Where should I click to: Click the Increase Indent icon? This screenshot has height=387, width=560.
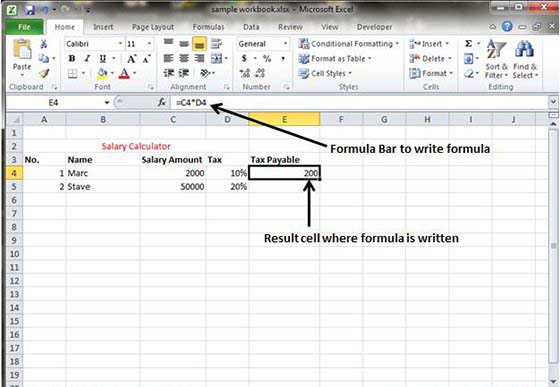point(184,73)
